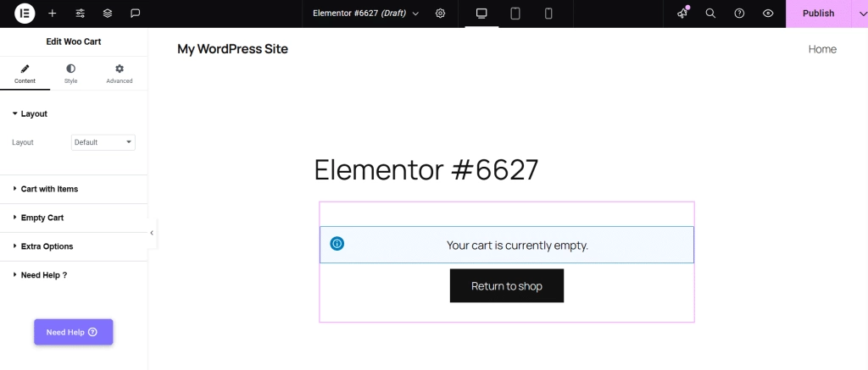Open Add Element plus icon
This screenshot has width=868, height=370.
pyautogui.click(x=53, y=14)
